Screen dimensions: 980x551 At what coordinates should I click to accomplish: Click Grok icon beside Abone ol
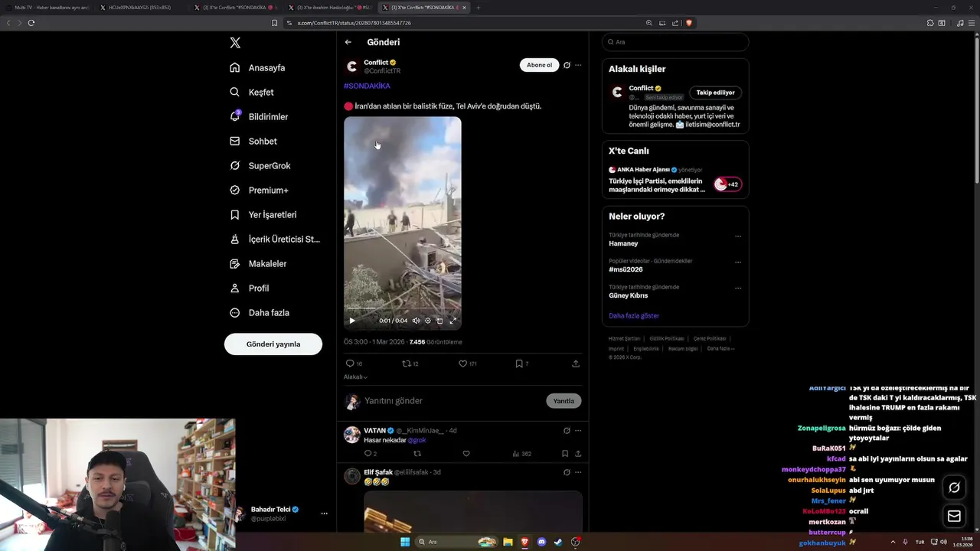567,65
